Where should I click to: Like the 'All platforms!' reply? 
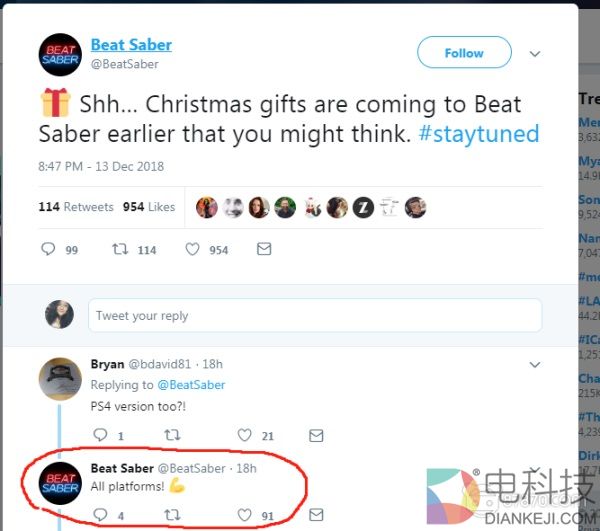(244, 515)
